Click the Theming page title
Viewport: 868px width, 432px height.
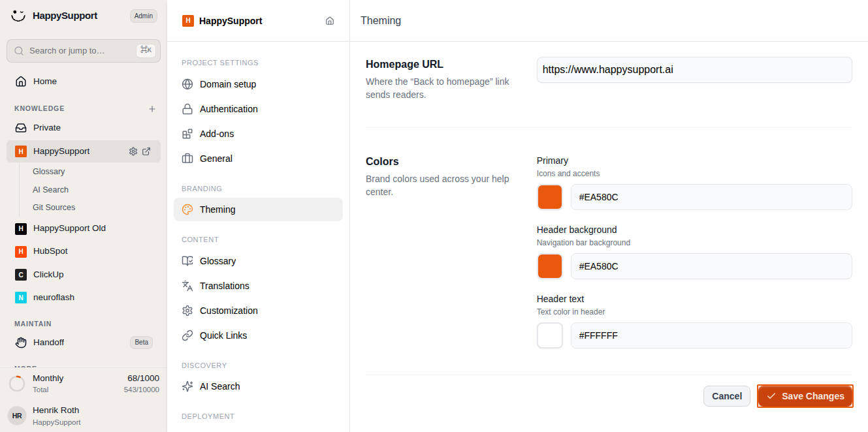(381, 21)
